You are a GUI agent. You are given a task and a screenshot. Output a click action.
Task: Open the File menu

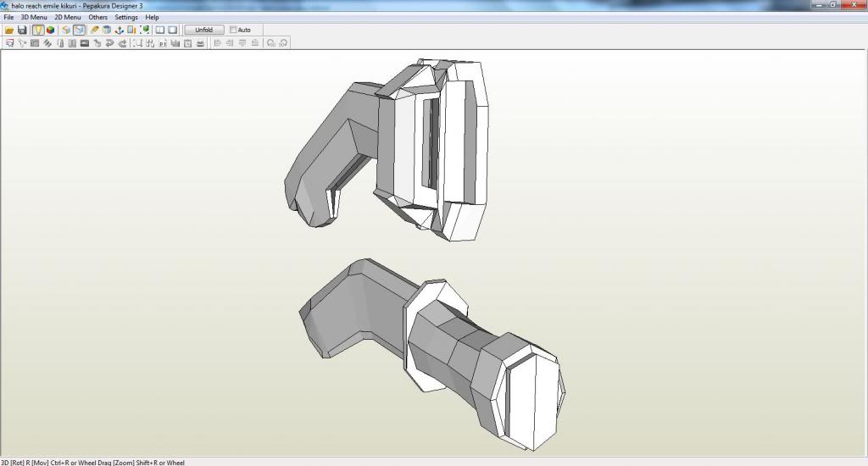(x=8, y=17)
